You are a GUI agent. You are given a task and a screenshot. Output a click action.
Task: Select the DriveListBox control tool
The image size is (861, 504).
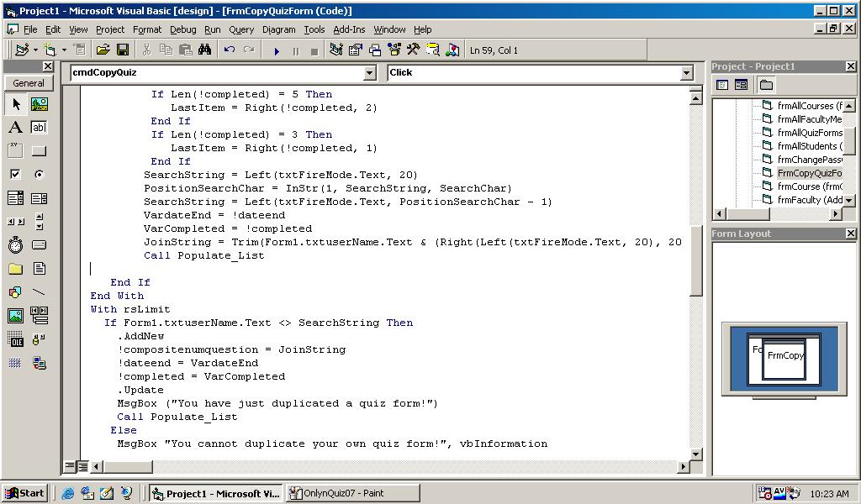(39, 245)
